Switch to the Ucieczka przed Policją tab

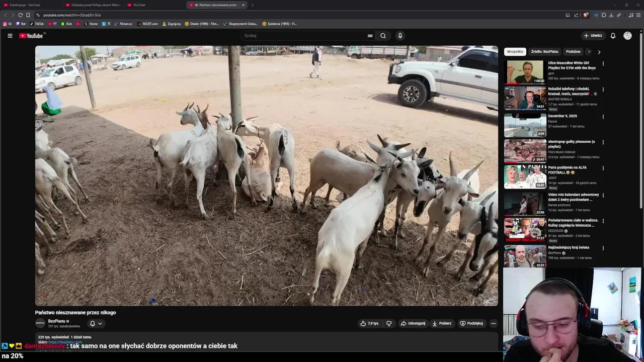93,5
